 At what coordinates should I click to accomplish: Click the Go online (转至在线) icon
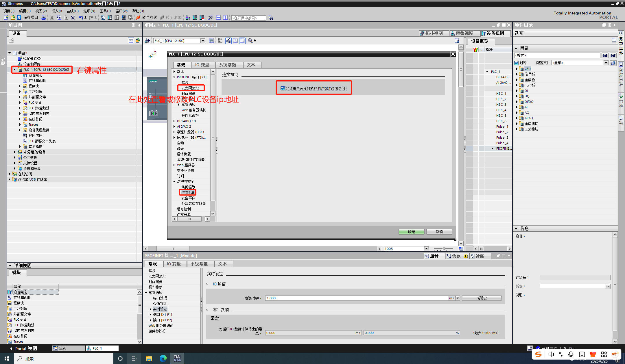[138, 18]
